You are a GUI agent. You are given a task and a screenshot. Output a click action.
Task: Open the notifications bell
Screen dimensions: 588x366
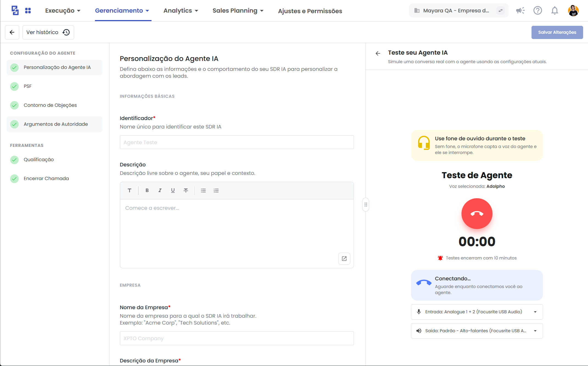[555, 11]
